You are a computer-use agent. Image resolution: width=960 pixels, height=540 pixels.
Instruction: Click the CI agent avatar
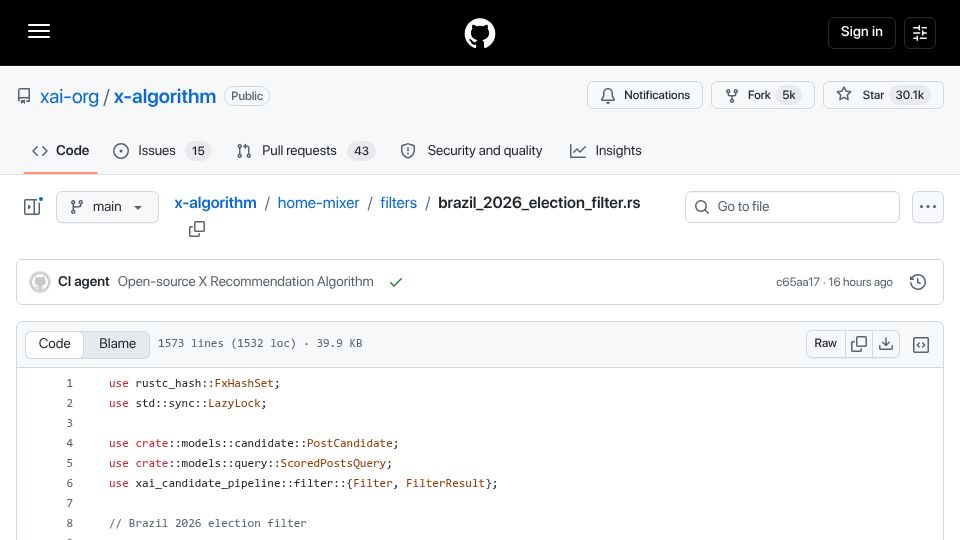tap(40, 282)
